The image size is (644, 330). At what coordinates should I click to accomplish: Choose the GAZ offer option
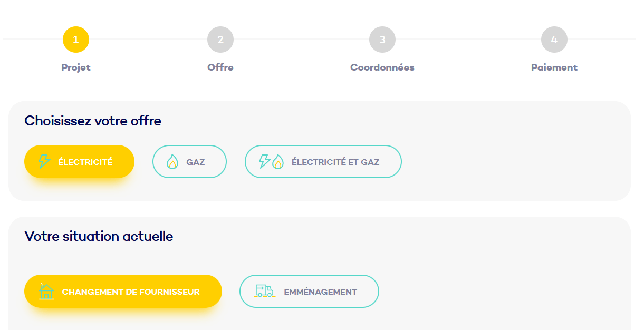point(189,161)
